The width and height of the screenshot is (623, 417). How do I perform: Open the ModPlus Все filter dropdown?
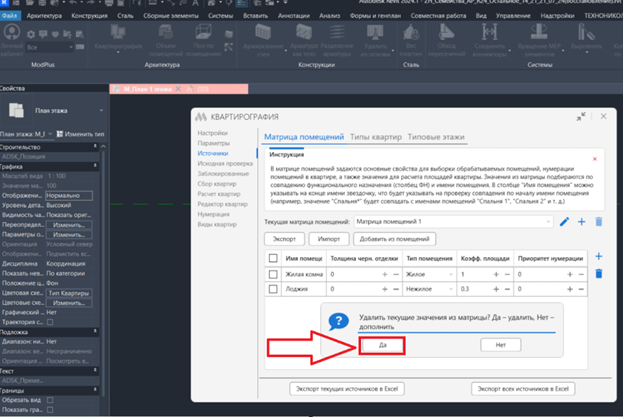pyautogui.click(x=50, y=47)
